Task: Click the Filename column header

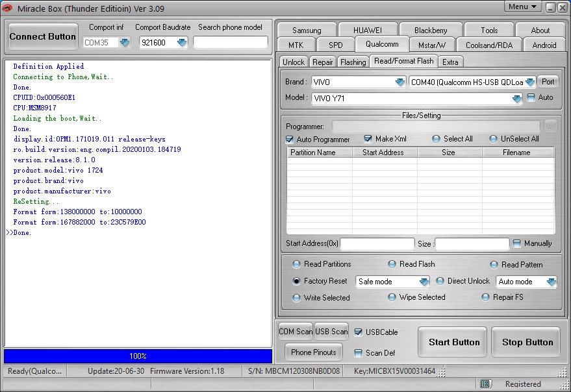Action: pyautogui.click(x=518, y=153)
